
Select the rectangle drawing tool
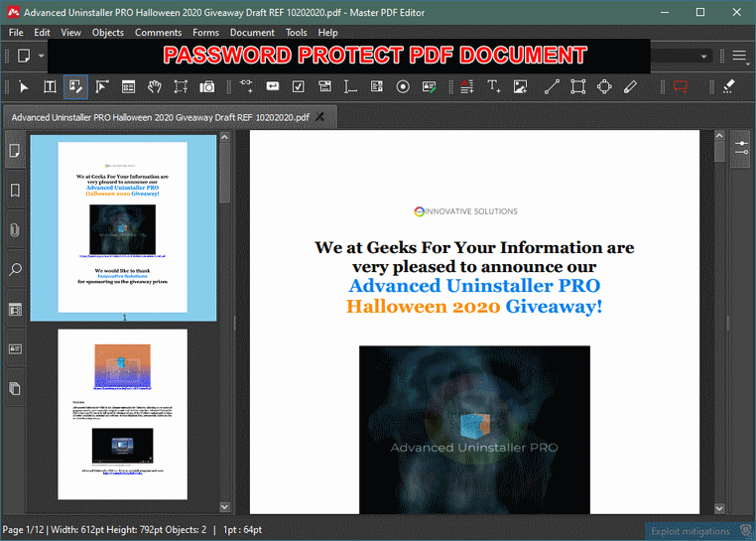coord(577,87)
